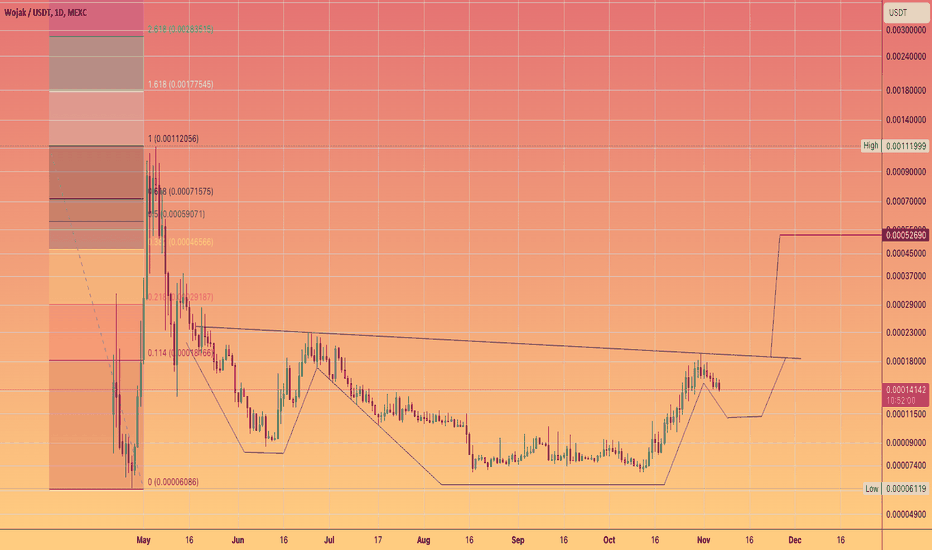Click the 0.00009000 price axis value
This screenshot has height=550, width=932.
point(906,442)
